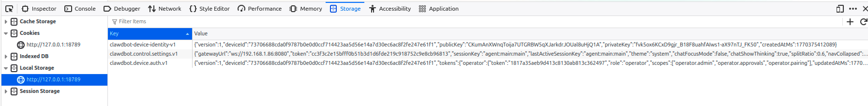This screenshot has width=868, height=106.
Task: Refresh the storage items list
Action: (863, 22)
